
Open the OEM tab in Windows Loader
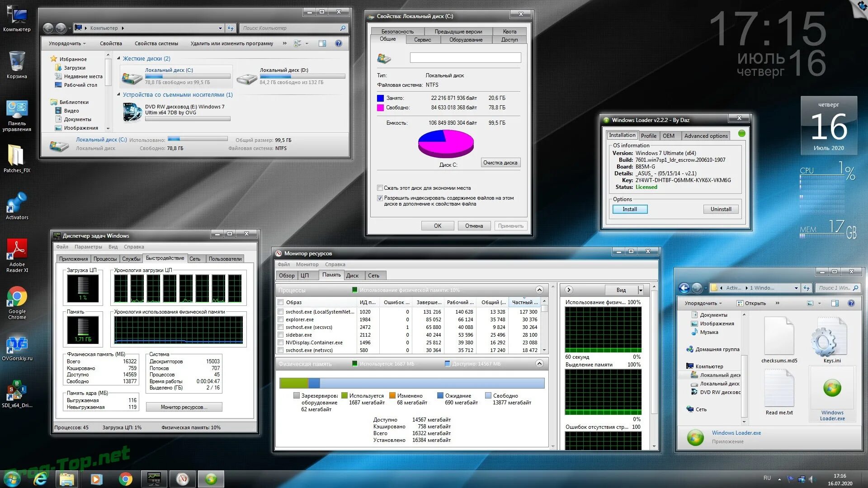pyautogui.click(x=668, y=136)
